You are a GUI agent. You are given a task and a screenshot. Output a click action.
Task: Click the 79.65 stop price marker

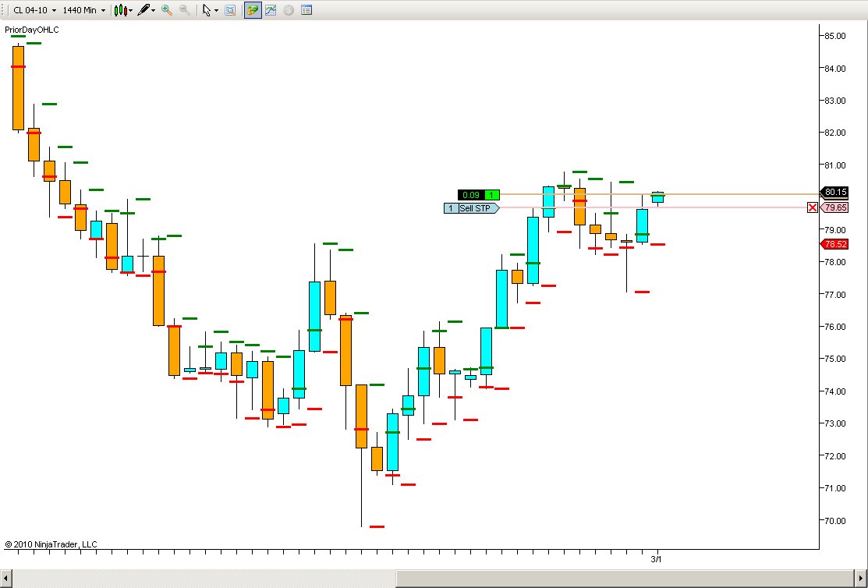834,207
